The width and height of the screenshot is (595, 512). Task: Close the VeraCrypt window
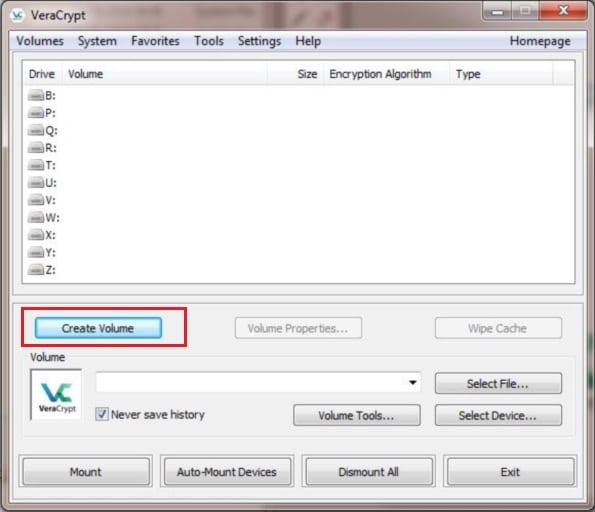coord(564,10)
